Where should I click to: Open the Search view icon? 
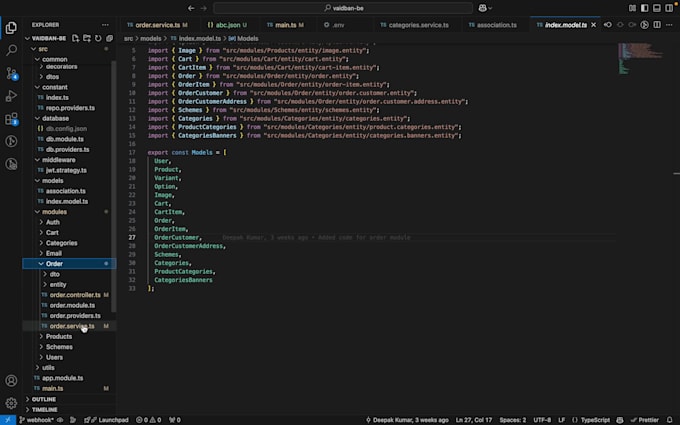pos(11,50)
